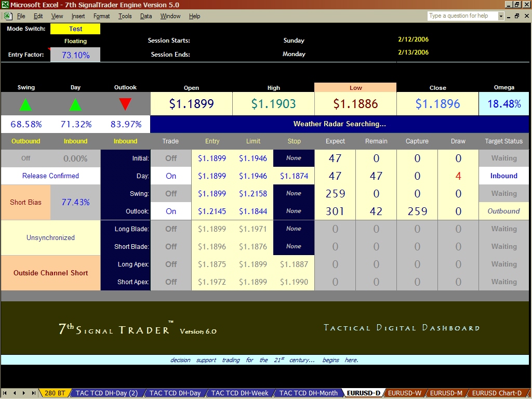Switch to the TAC TCD DH-Week tab
The width and height of the screenshot is (532, 399).
tap(240, 393)
